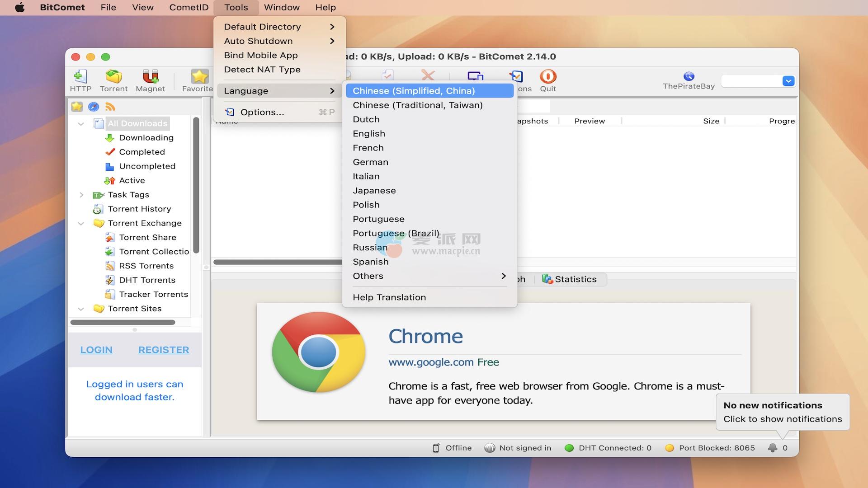This screenshot has height=488, width=868.
Task: Click the Safari compass sidebar tab icon
Action: click(x=94, y=107)
